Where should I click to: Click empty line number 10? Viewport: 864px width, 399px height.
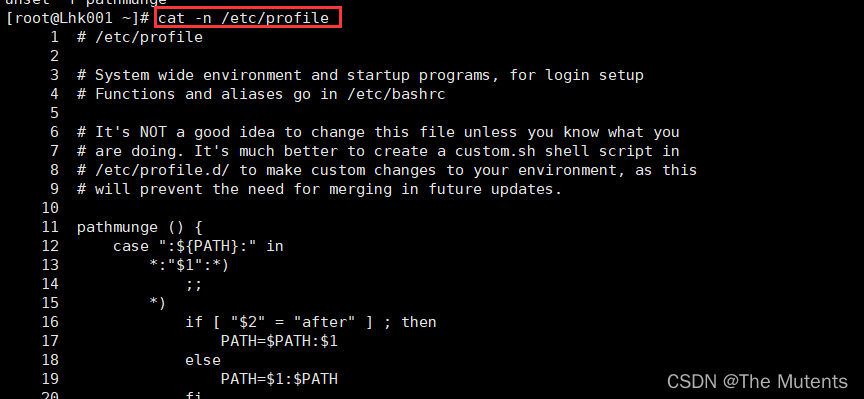[x=50, y=208]
